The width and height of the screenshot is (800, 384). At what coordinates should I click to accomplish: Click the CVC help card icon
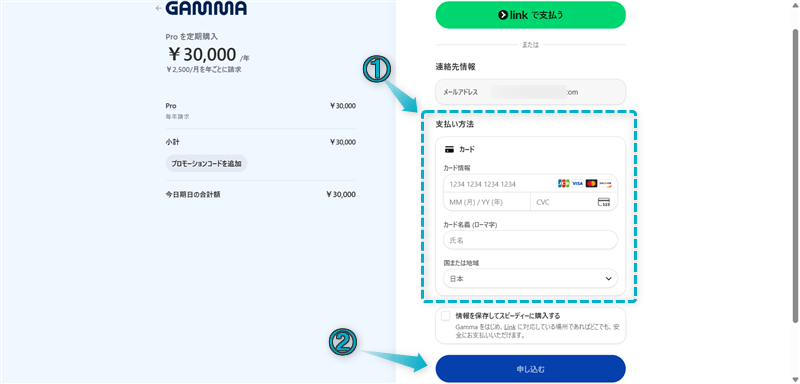point(604,202)
